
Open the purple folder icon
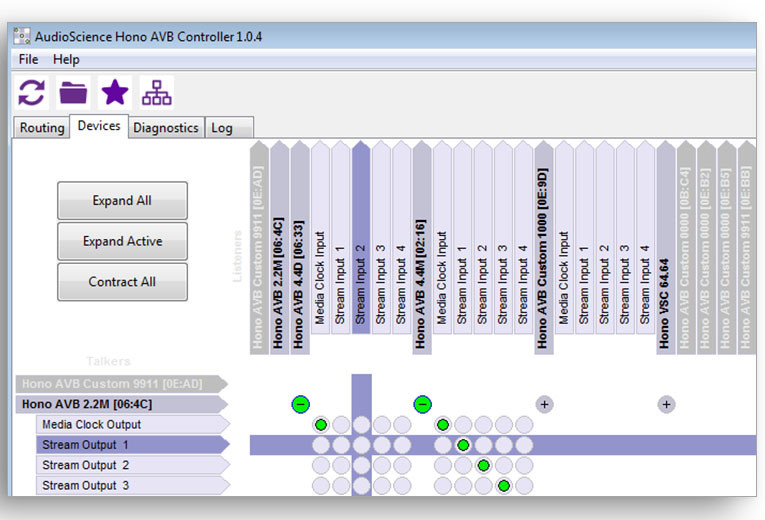click(x=73, y=93)
